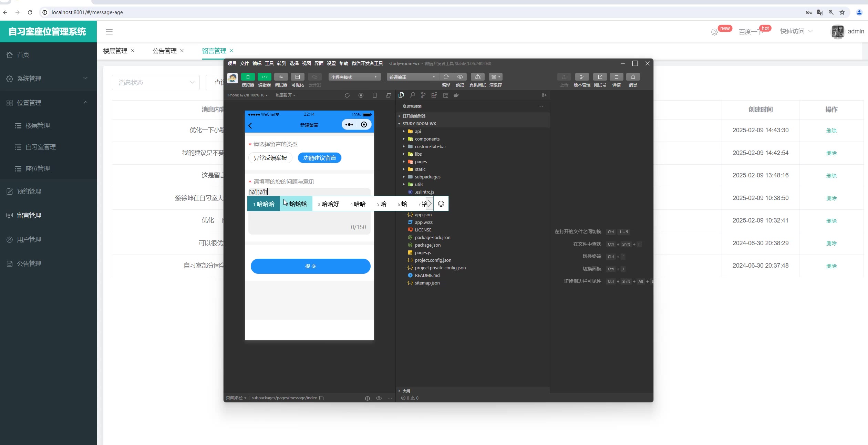Image resolution: width=868 pixels, height=445 pixels.
Task: Open the emoji smiley in IME candidate bar
Action: (441, 204)
